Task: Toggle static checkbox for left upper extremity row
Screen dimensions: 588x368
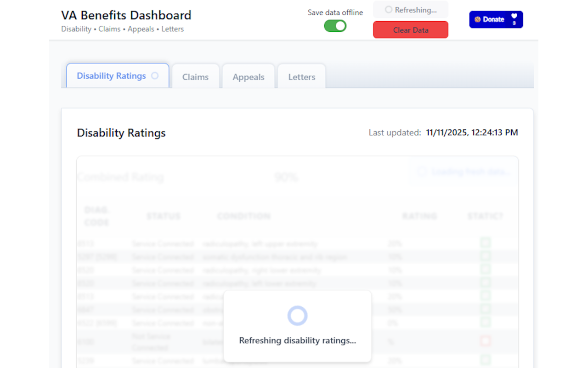Action: [x=486, y=243]
